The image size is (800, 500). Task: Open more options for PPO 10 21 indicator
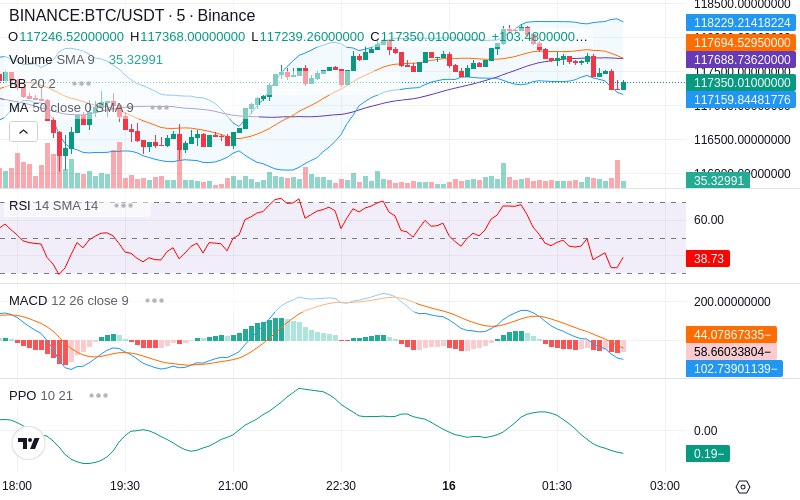coord(98,395)
